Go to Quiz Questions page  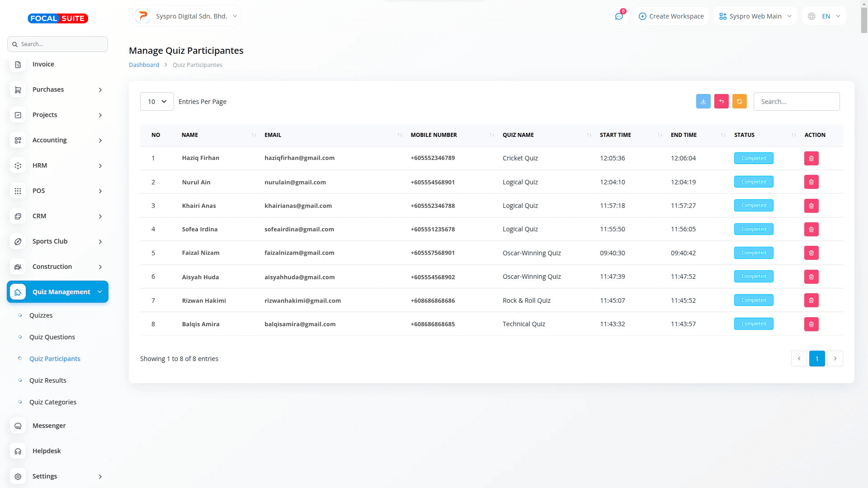[x=52, y=337]
